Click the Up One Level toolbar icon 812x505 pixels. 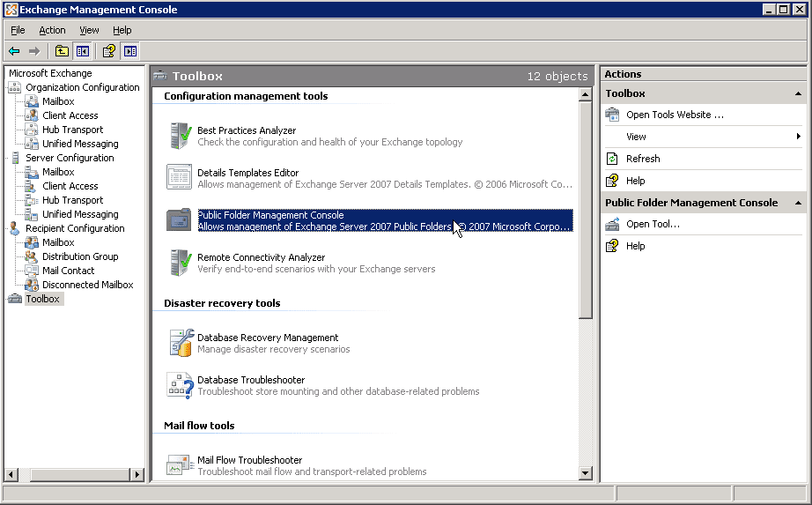(62, 51)
